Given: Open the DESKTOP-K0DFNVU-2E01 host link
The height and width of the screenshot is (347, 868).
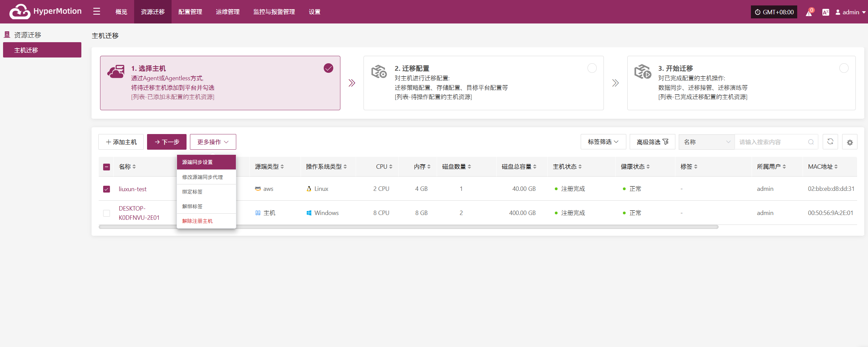Looking at the screenshot, I should [x=139, y=213].
